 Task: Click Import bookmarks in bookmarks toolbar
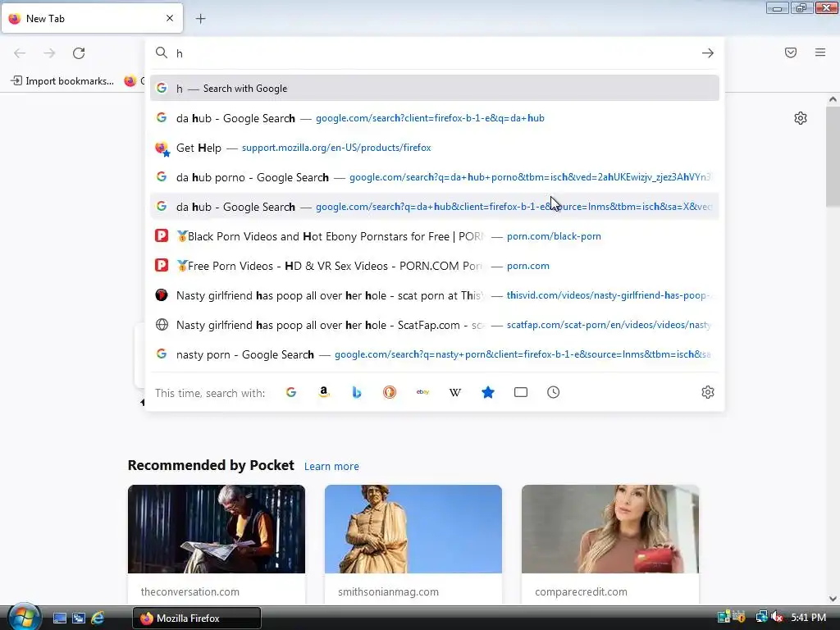(x=62, y=81)
